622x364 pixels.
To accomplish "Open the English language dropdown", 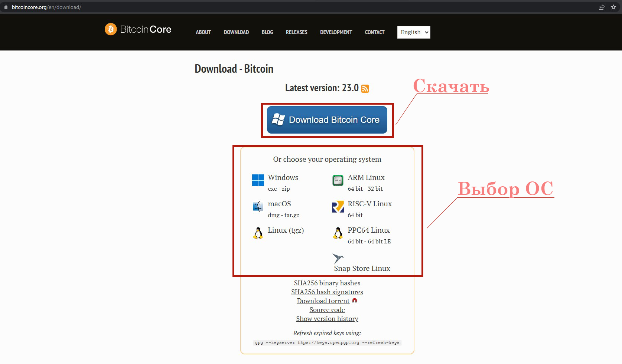I will tap(414, 32).
